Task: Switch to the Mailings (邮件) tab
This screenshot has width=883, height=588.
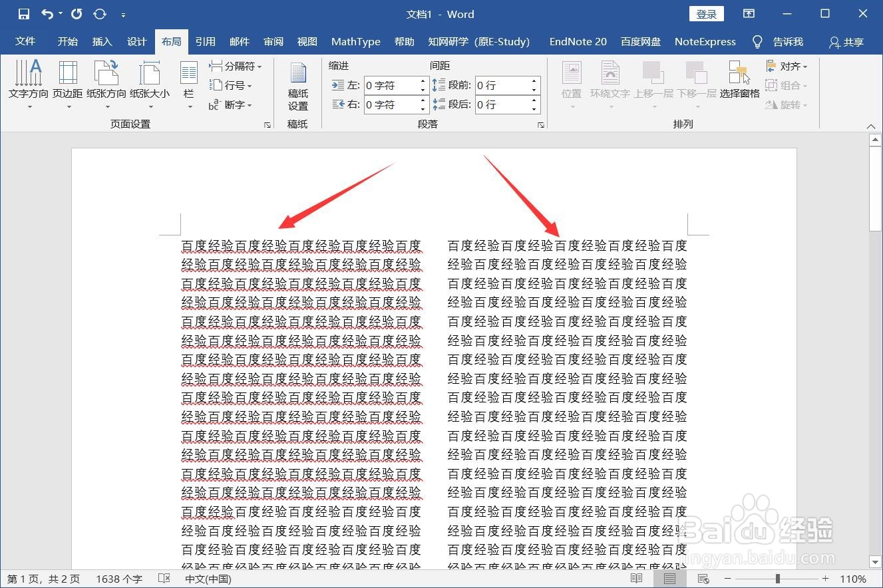Action: pyautogui.click(x=240, y=41)
